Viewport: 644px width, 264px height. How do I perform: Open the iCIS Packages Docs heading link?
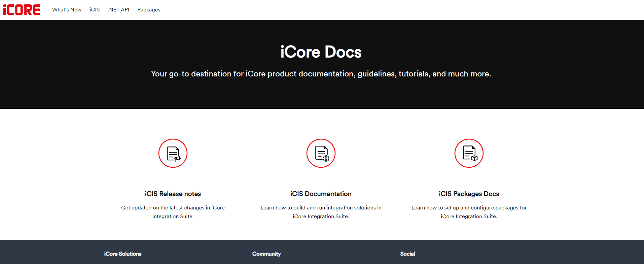coord(469,194)
